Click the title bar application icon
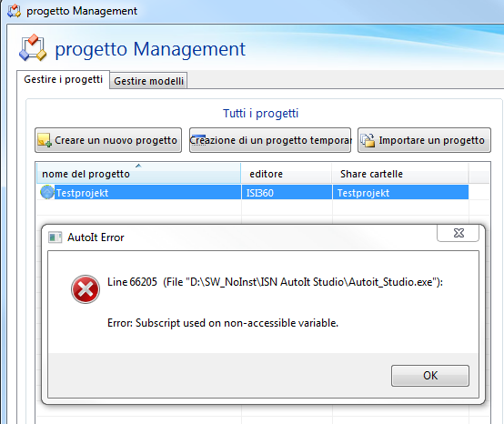Viewport: 504px width, 424px height. coord(15,11)
